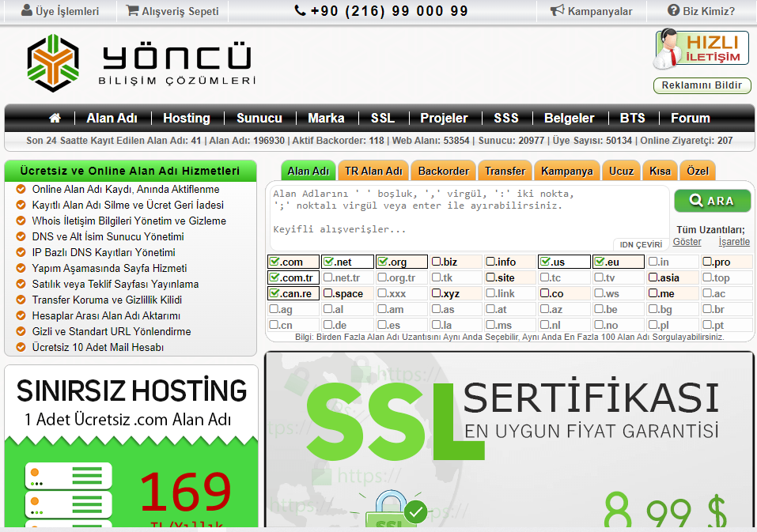Click 'Online Alan Adı Kaydı, Anında Aktiflenme'
The image size is (757, 532).
(126, 190)
